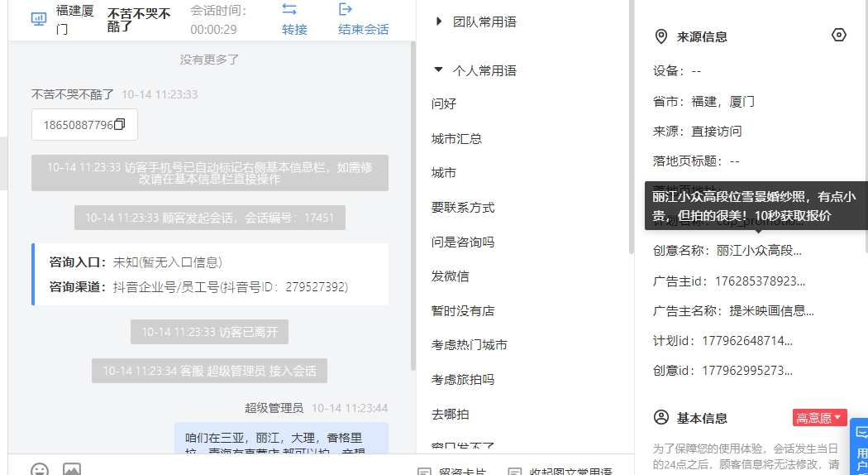Image resolution: width=868 pixels, height=475 pixels.
Task: Open the 高意愿 intent dropdown
Action: [x=819, y=417]
